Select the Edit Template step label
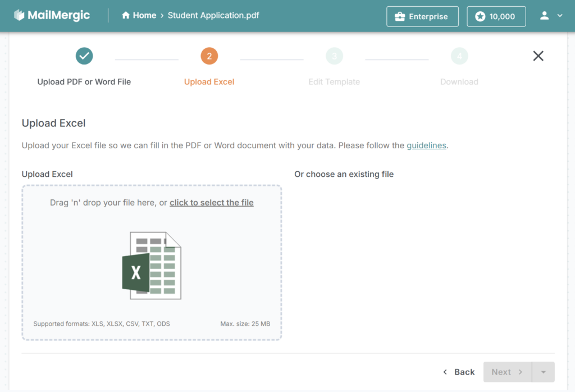The width and height of the screenshot is (575, 392). tap(334, 81)
